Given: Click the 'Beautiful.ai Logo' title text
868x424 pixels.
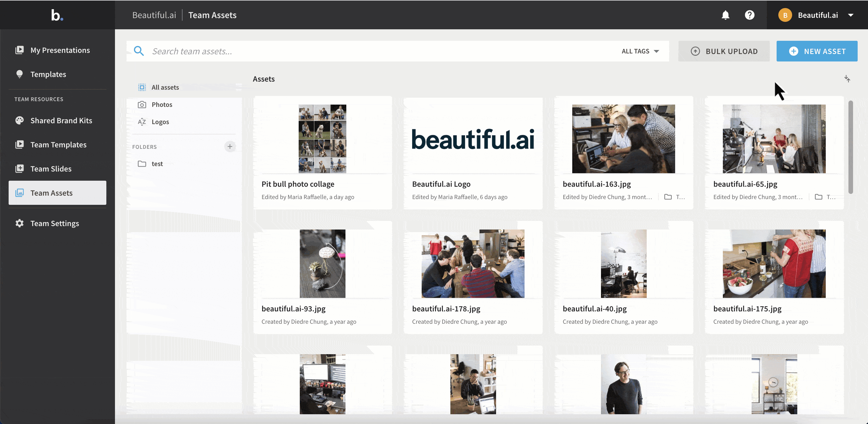Looking at the screenshot, I should 441,184.
